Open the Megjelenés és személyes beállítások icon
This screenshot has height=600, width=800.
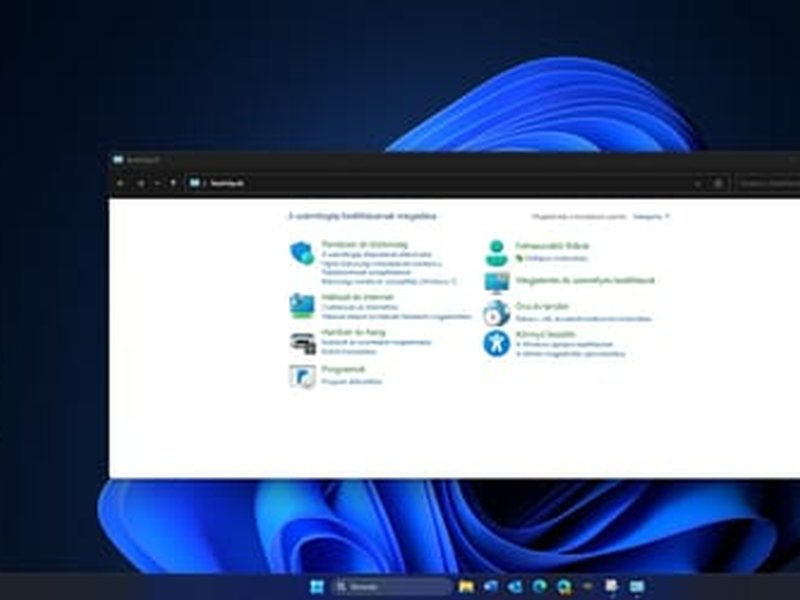(497, 283)
